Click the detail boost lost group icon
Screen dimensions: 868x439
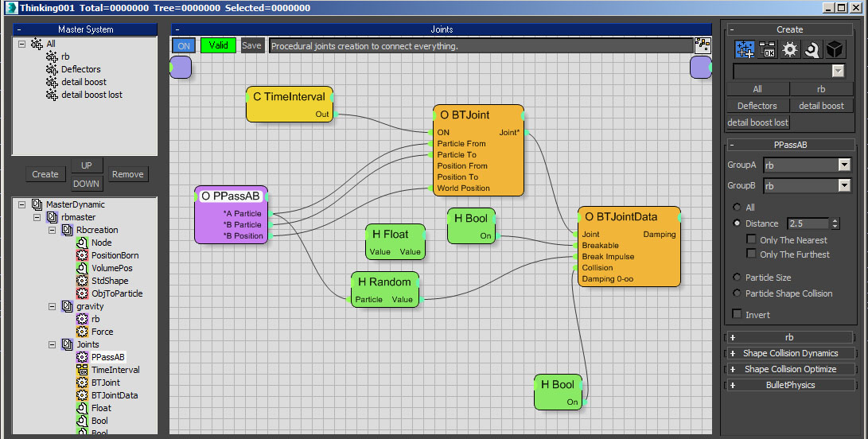coord(52,94)
